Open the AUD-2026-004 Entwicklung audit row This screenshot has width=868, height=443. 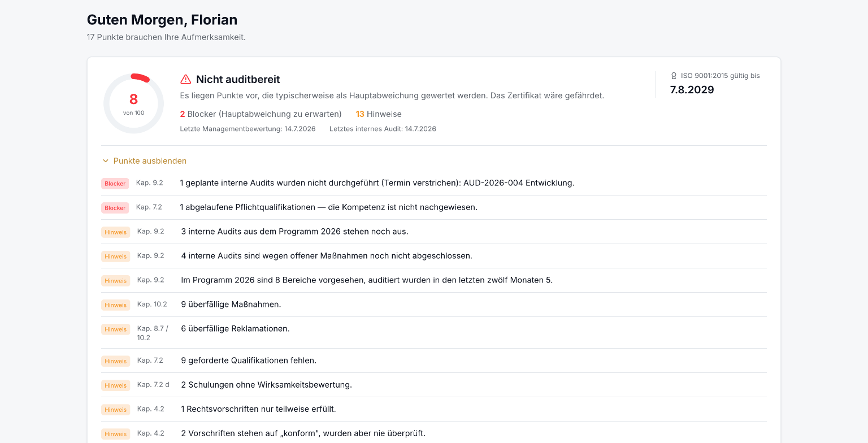434,183
